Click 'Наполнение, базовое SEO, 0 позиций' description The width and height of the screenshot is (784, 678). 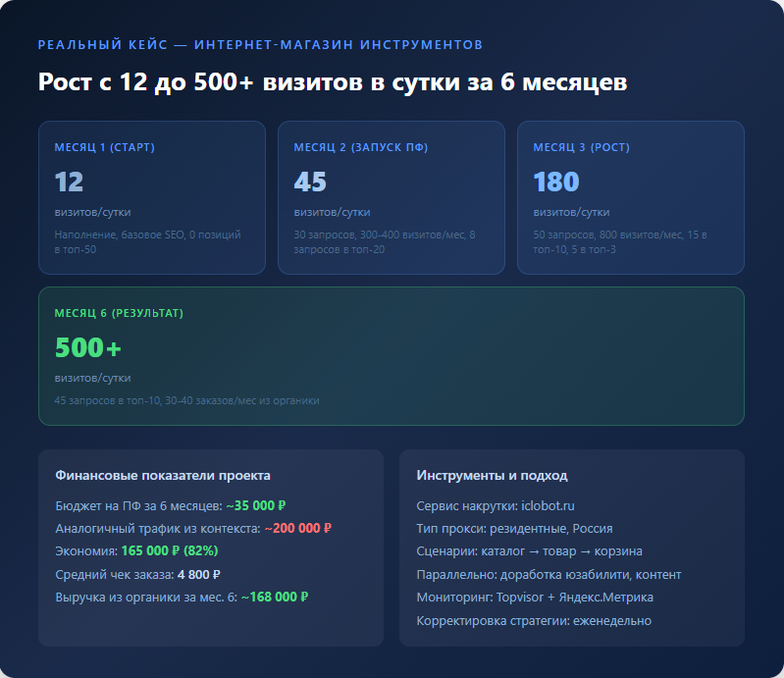(147, 242)
